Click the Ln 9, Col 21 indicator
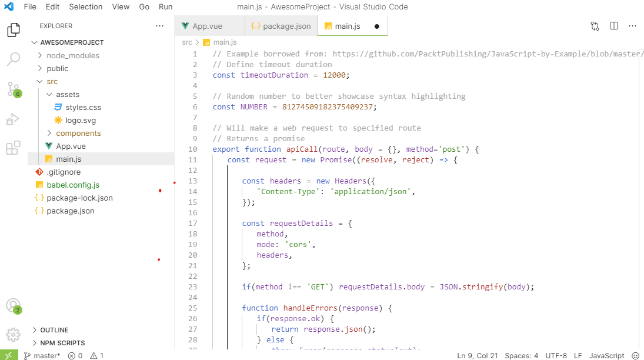644x360 pixels. pyautogui.click(x=477, y=355)
